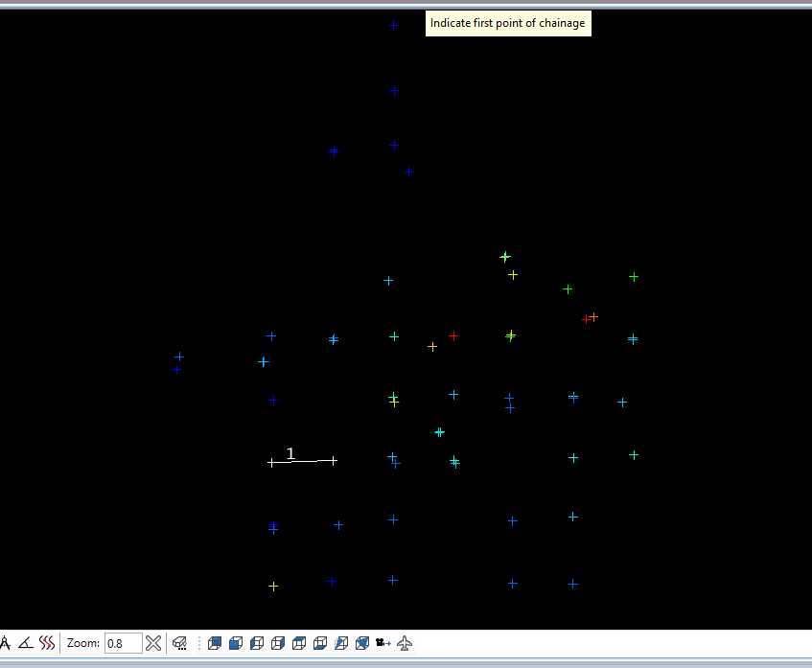This screenshot has height=668, width=812.
Task: Select cube view with top face shaded
Action: click(x=299, y=643)
